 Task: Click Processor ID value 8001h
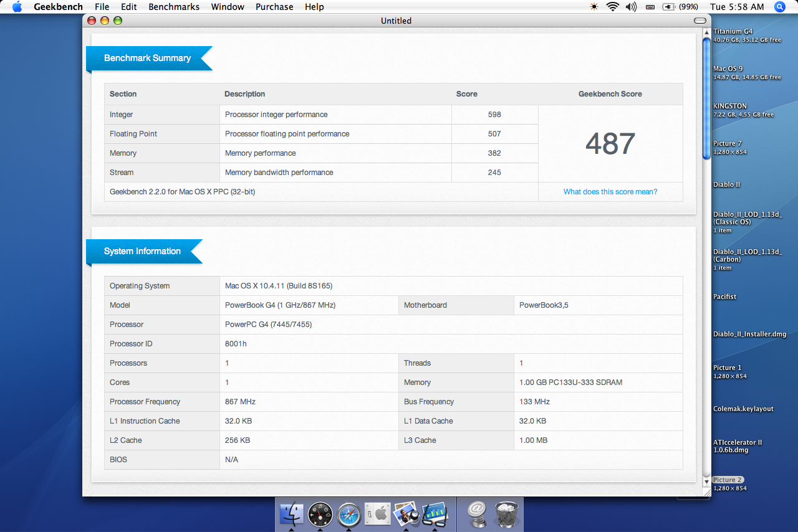(x=236, y=344)
